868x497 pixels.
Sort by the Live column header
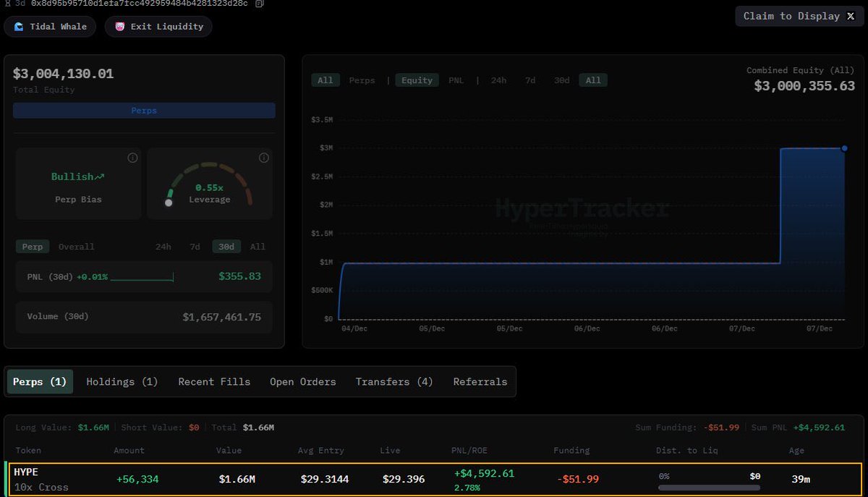390,451
